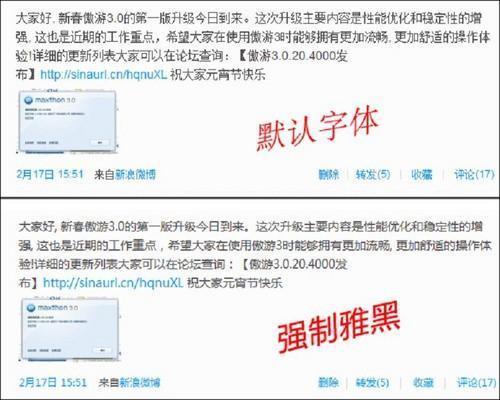Open 评论(17) comments on lower post
The height and width of the screenshot is (400, 500).
(x=476, y=382)
